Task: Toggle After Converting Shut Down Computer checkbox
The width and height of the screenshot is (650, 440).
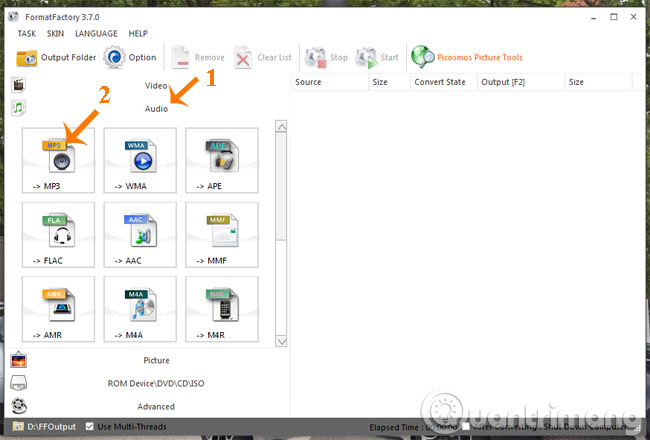Action: [466, 427]
